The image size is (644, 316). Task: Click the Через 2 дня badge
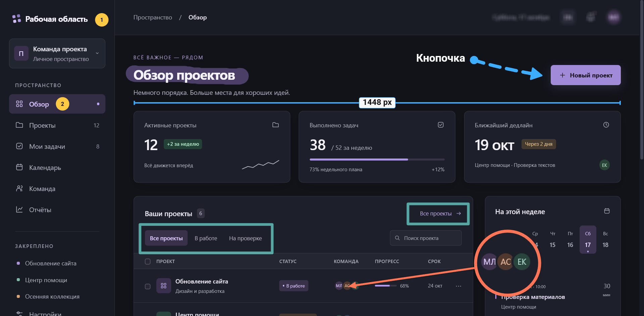(x=539, y=144)
